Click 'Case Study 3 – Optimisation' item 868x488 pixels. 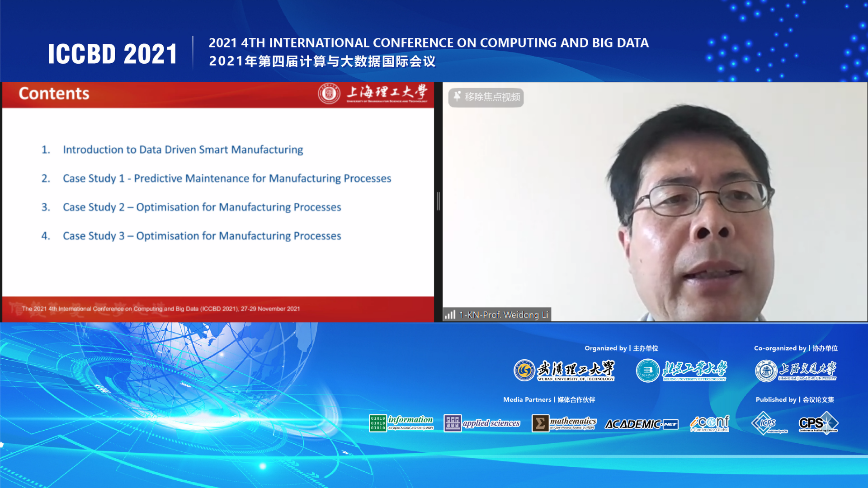click(x=202, y=236)
